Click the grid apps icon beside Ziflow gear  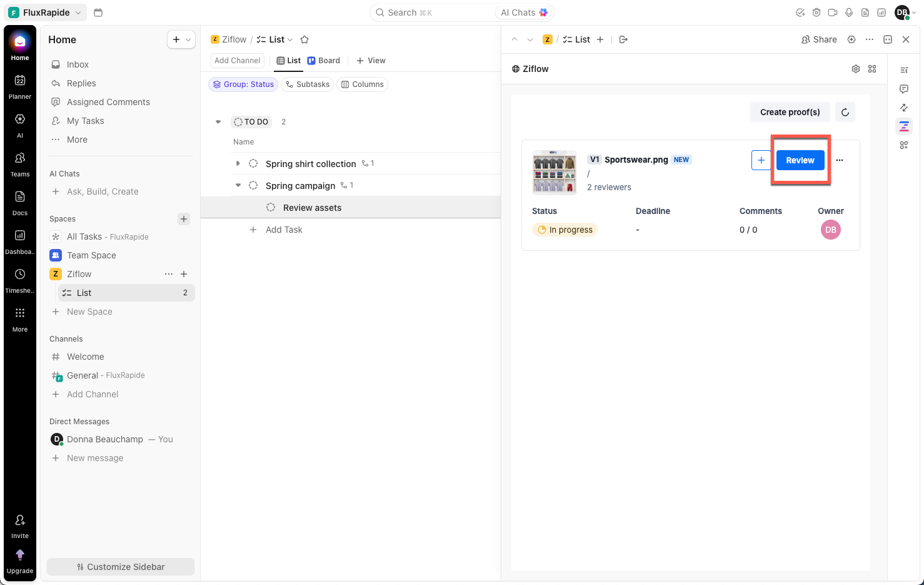point(872,69)
